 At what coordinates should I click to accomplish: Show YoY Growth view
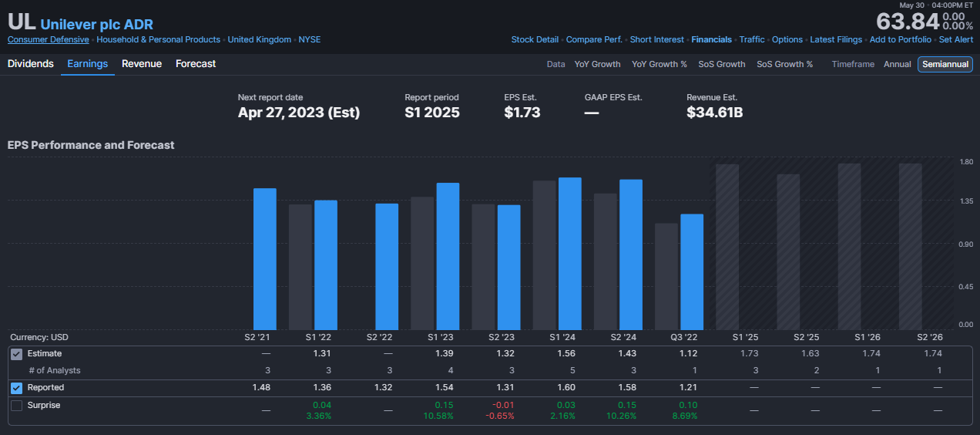click(x=597, y=65)
